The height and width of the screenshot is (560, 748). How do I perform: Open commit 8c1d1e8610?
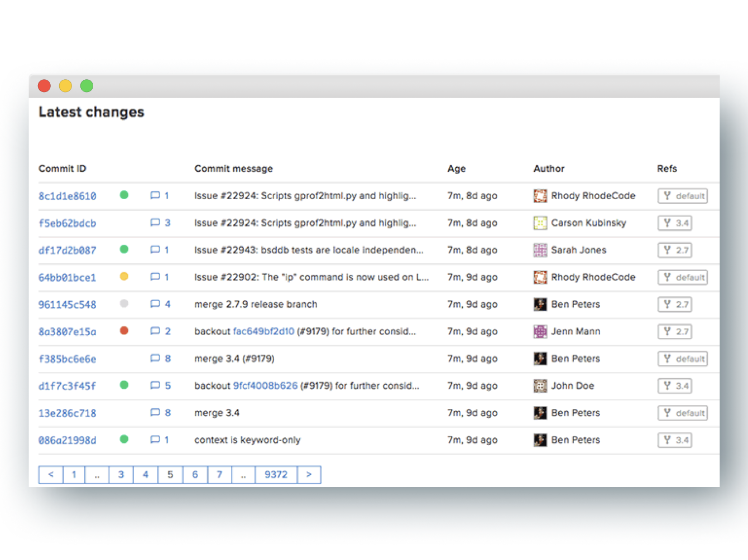point(67,196)
